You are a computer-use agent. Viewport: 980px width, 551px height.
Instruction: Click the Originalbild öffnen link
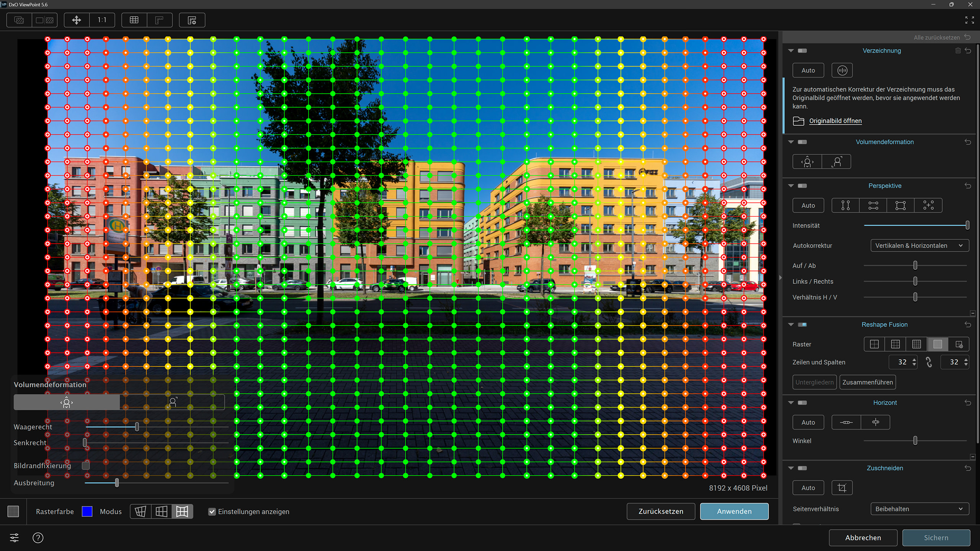click(x=835, y=121)
